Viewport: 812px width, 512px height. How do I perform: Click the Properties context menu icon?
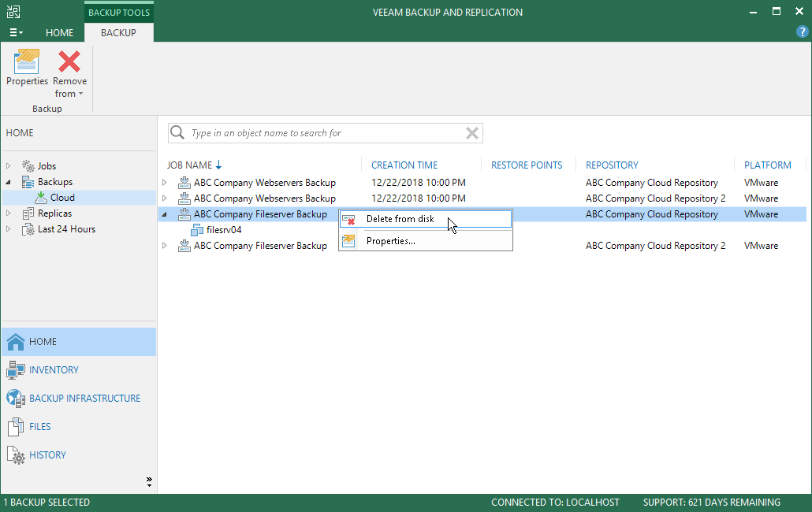coord(348,241)
